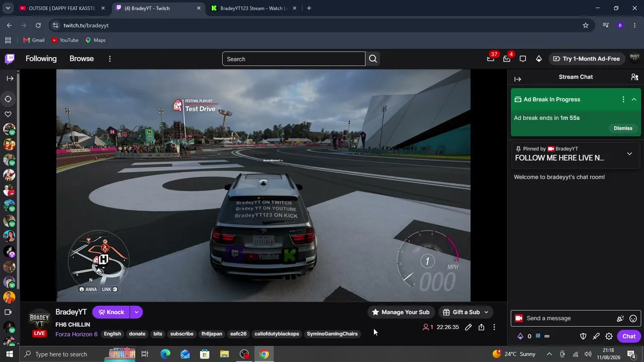The width and height of the screenshot is (644, 362).
Task: Open OBS Studio from the taskbar
Action: tap(244, 354)
